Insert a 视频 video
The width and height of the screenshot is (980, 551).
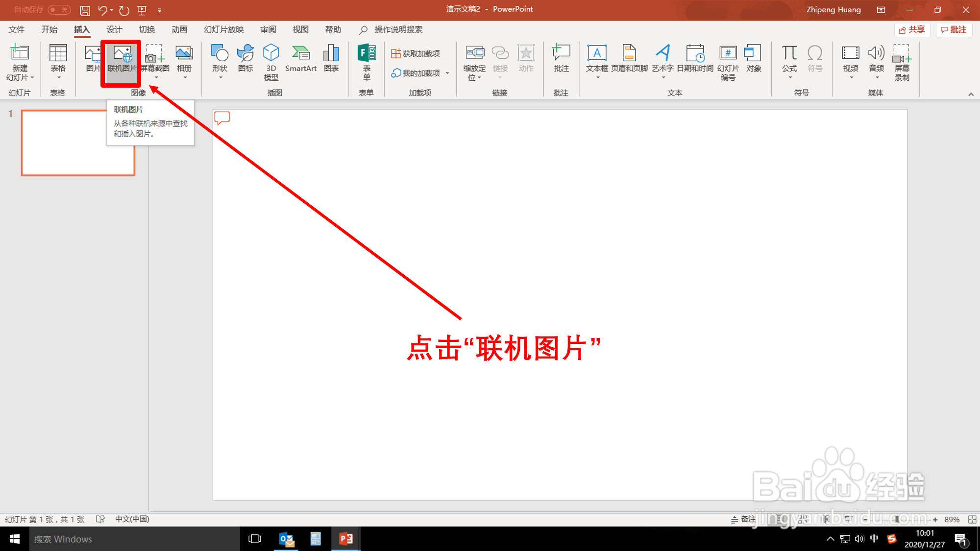pos(851,61)
